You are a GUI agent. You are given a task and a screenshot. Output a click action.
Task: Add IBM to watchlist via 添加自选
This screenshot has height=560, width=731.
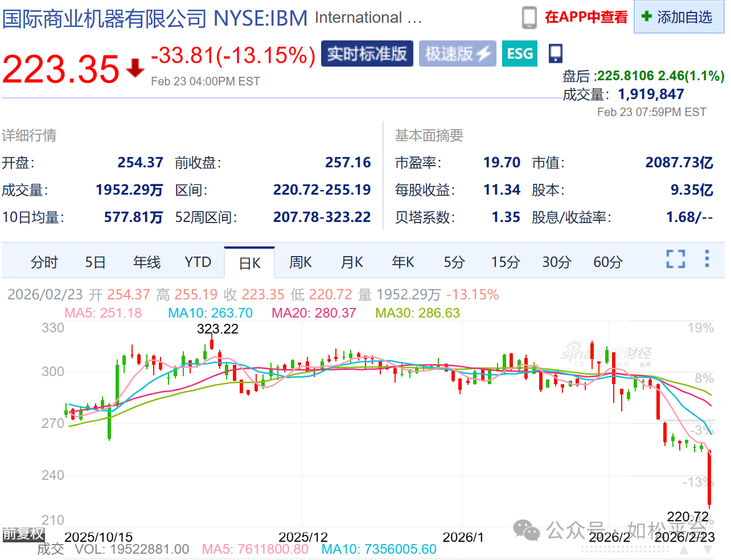(x=678, y=17)
